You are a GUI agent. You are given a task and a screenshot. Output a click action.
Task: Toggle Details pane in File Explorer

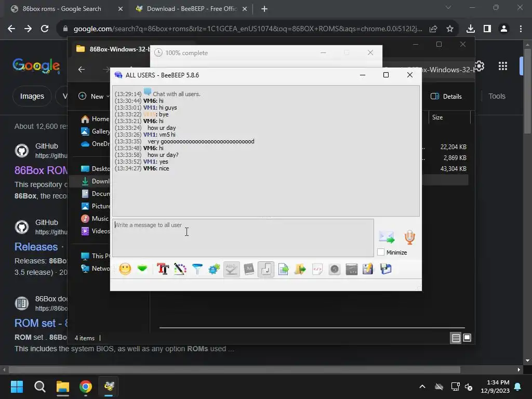[x=446, y=96]
